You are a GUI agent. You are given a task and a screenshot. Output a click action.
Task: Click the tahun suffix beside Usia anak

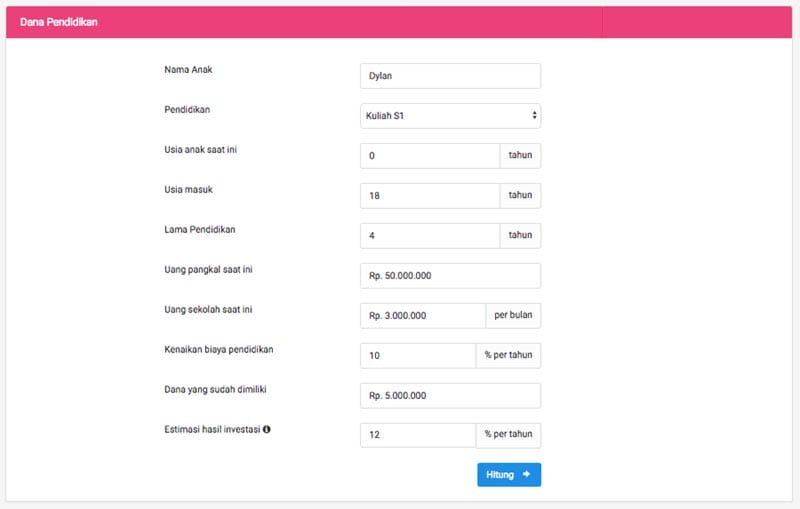pyautogui.click(x=520, y=156)
